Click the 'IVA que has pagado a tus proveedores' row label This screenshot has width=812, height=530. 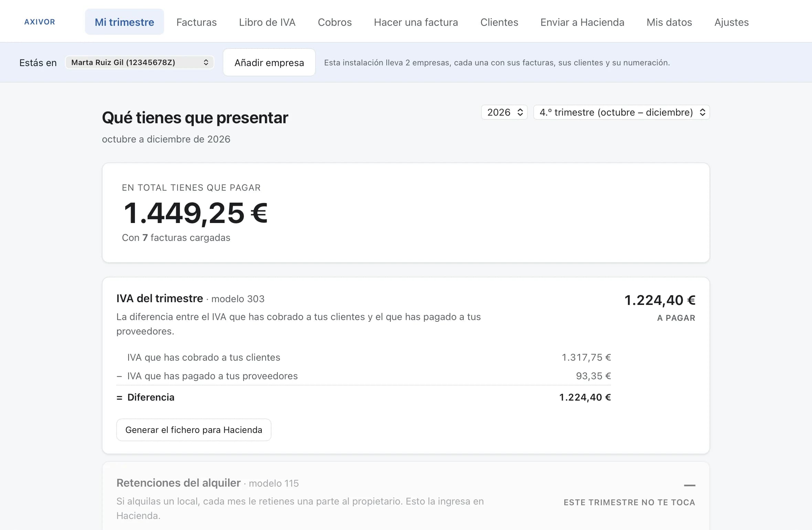(x=212, y=376)
